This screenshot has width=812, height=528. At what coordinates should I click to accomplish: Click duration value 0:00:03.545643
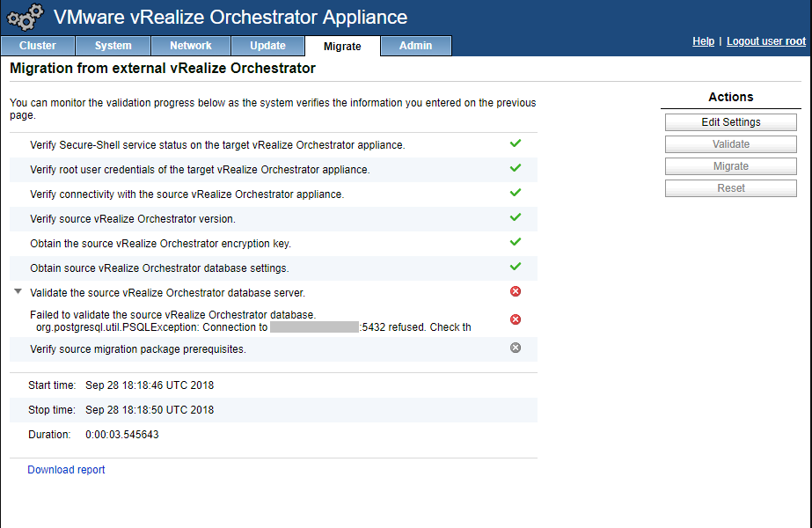click(x=122, y=434)
